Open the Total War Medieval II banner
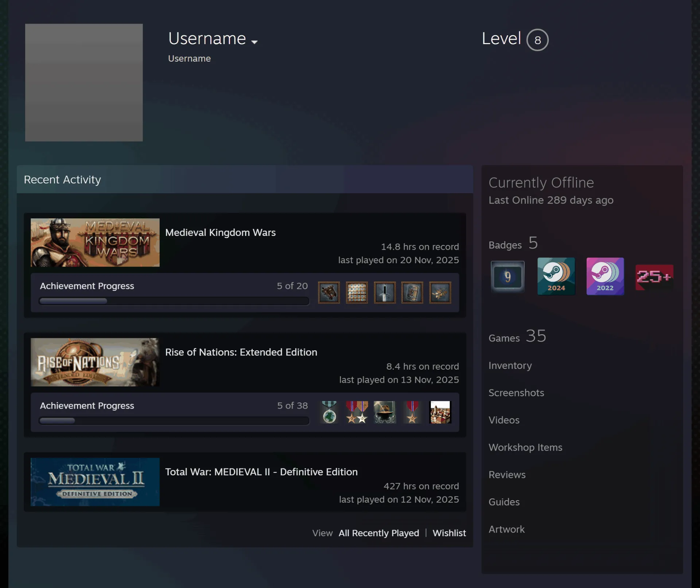 click(x=95, y=482)
